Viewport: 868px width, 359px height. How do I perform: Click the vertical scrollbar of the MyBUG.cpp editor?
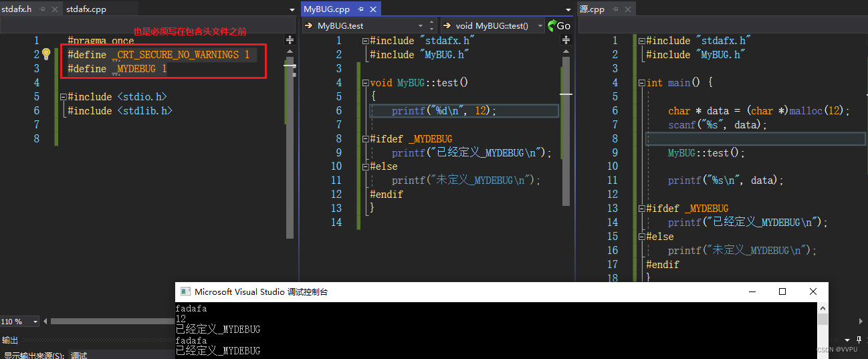click(566, 130)
